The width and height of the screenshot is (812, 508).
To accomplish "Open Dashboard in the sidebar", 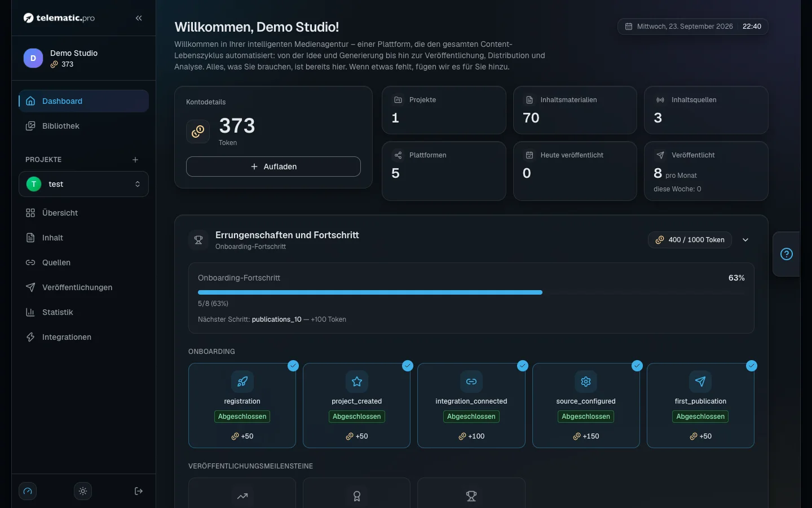I will tap(83, 101).
